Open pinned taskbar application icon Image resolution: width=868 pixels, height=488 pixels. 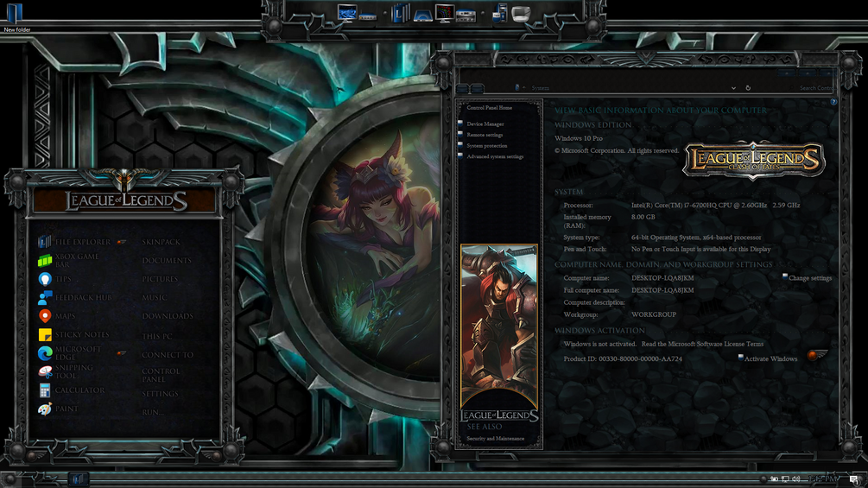pyautogui.click(x=78, y=479)
